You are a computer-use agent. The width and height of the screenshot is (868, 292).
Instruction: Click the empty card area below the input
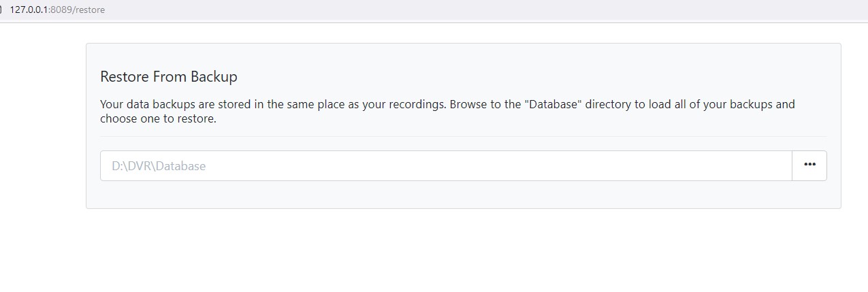(x=463, y=195)
